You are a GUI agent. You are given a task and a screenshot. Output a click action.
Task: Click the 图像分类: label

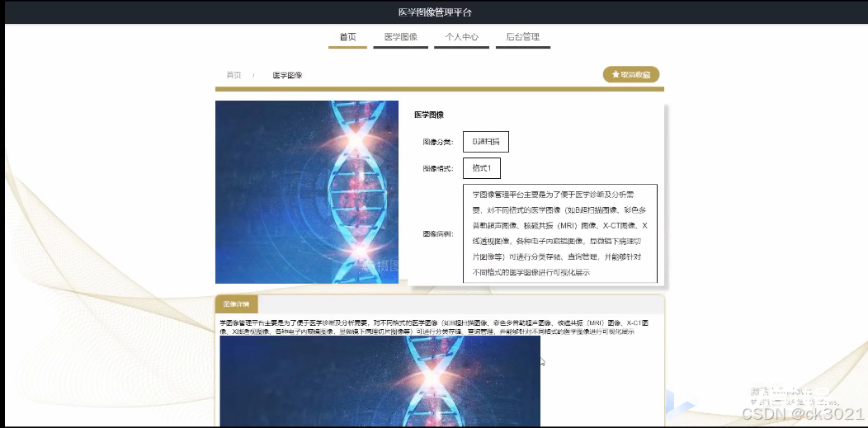438,142
